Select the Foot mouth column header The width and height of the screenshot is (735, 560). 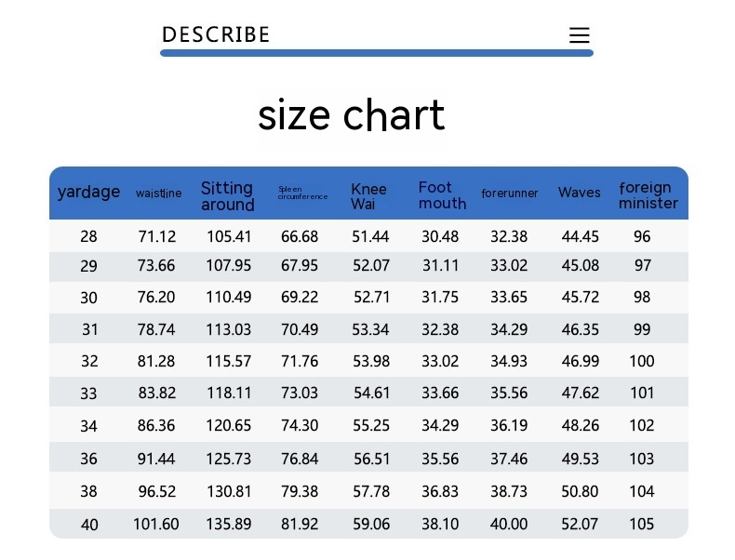[x=442, y=195]
